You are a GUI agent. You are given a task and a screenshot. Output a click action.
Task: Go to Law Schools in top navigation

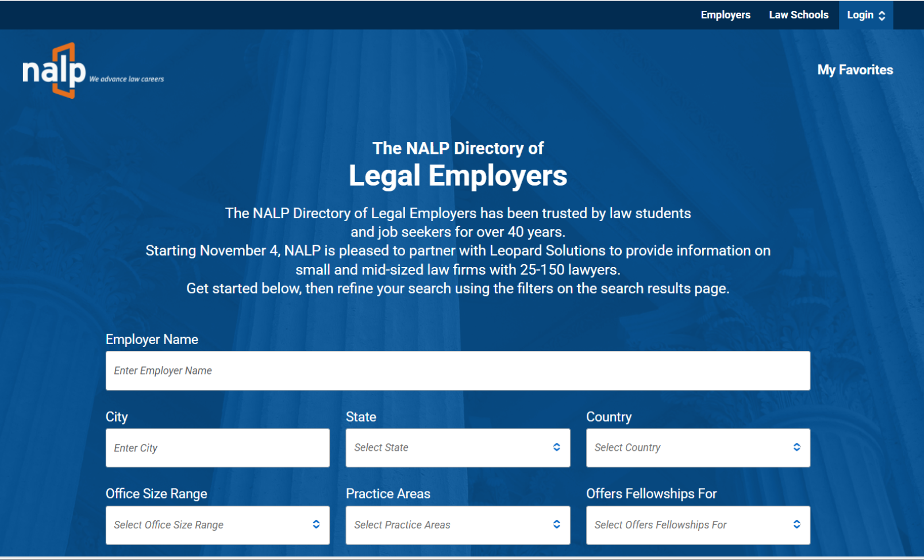(798, 15)
